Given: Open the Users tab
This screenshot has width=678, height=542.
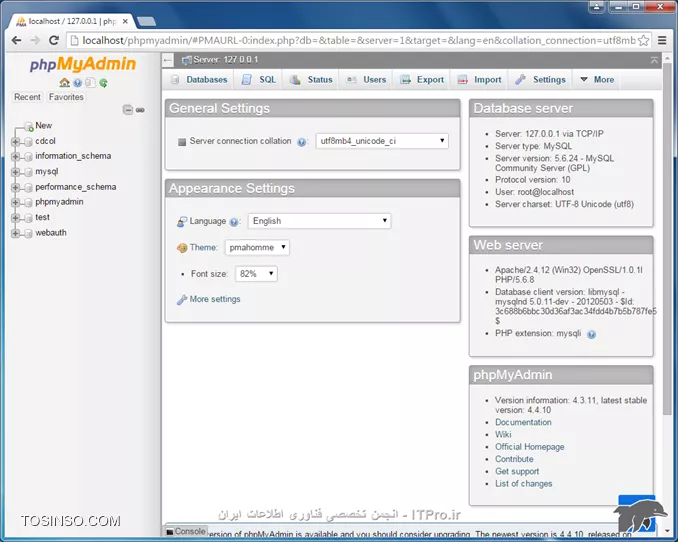Looking at the screenshot, I should [366, 80].
